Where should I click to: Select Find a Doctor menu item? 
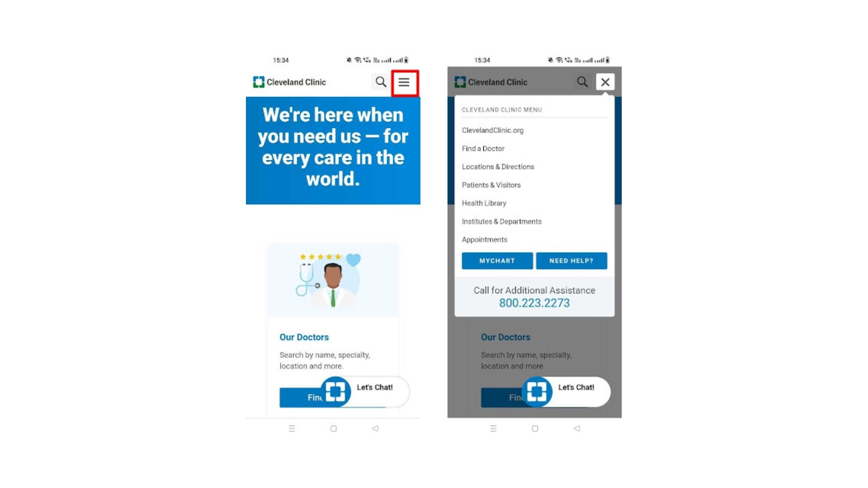click(483, 148)
